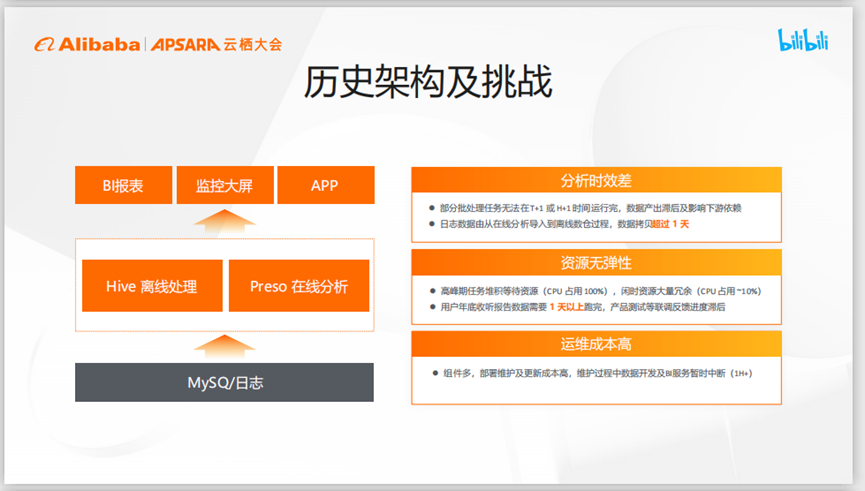Click the Hive 离线处理 box
The image size is (865, 491).
152,286
